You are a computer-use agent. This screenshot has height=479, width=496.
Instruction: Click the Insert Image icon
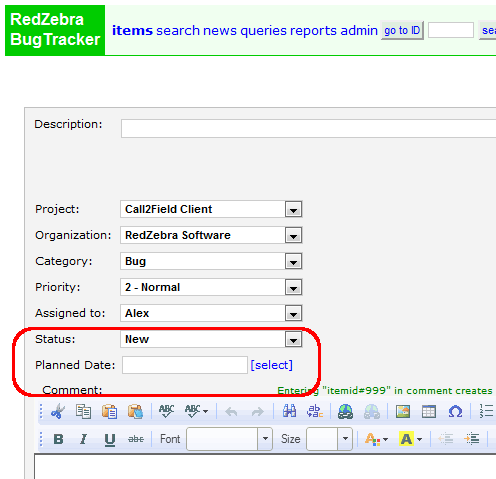point(403,412)
